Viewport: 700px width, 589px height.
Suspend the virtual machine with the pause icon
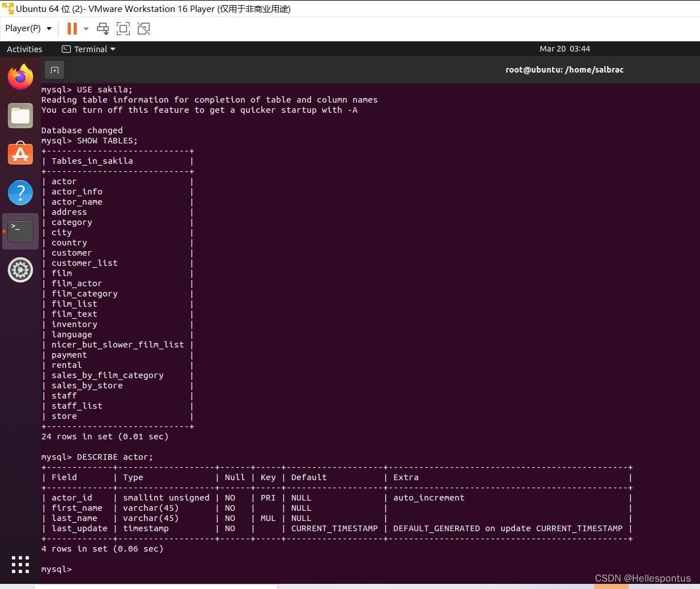click(71, 28)
